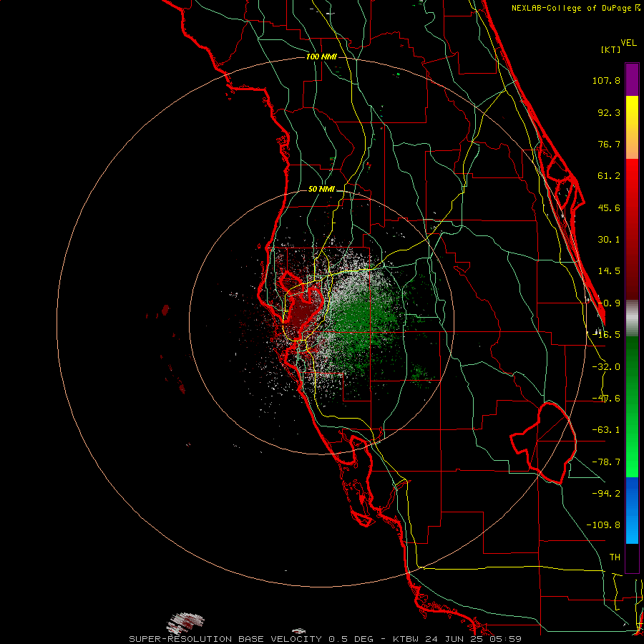The image size is (644, 644).
Task: Click the [KT] units label
Action: pos(611,49)
